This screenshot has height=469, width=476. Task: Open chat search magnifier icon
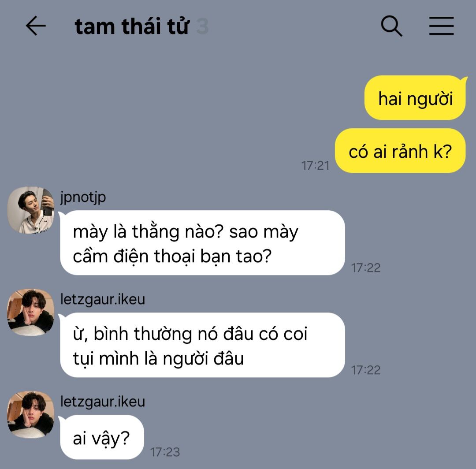(x=392, y=26)
